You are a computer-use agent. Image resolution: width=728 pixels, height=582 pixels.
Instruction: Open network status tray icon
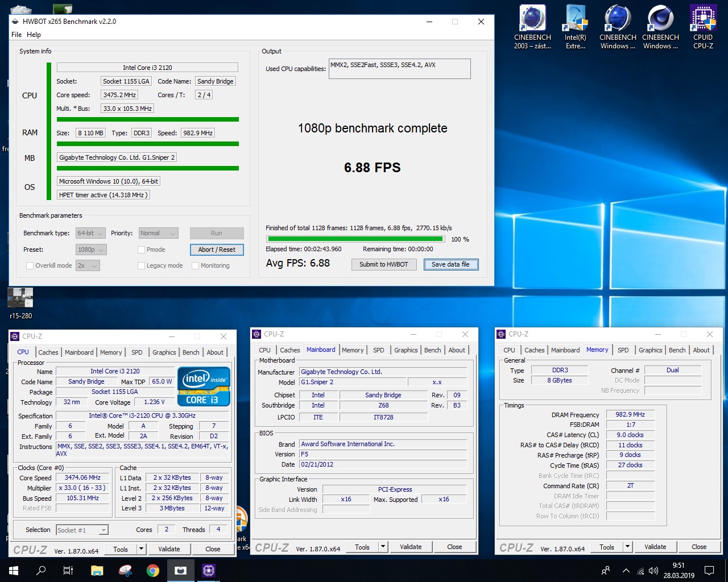pos(640,571)
